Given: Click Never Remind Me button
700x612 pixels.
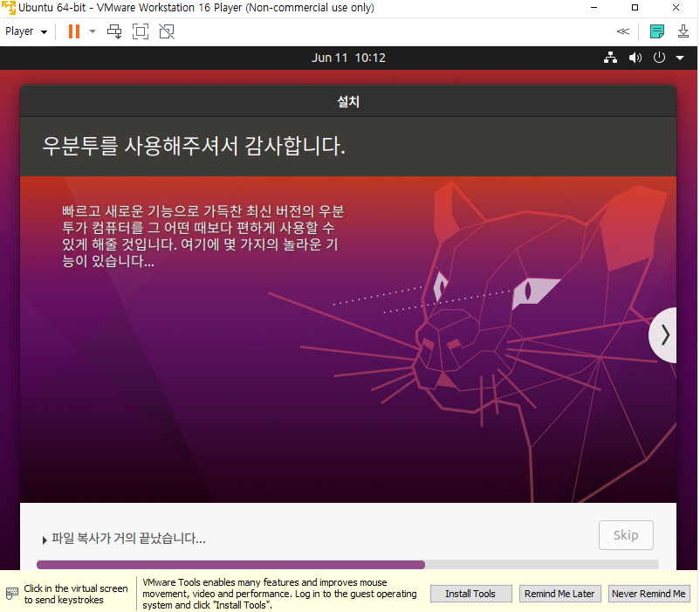Looking at the screenshot, I should pyautogui.click(x=649, y=594).
